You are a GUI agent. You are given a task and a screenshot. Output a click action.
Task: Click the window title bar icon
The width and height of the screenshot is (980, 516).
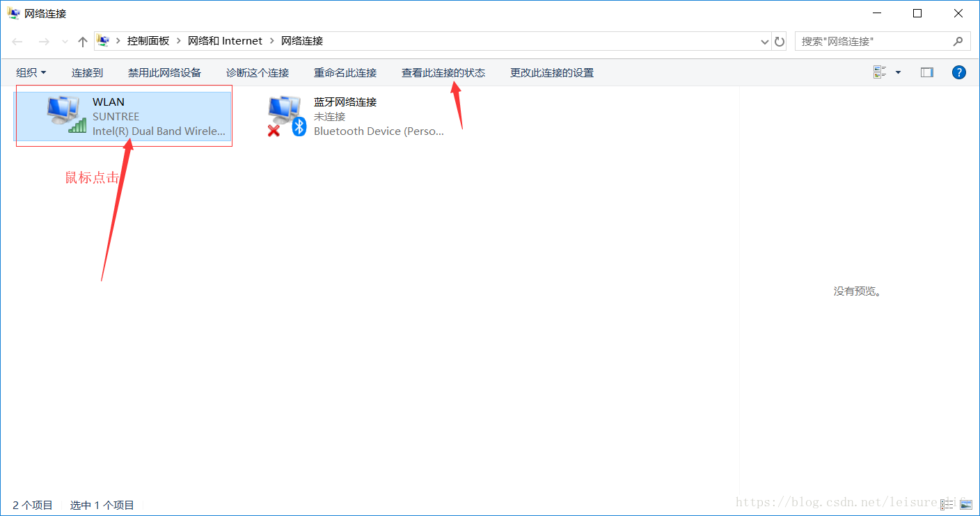point(13,13)
